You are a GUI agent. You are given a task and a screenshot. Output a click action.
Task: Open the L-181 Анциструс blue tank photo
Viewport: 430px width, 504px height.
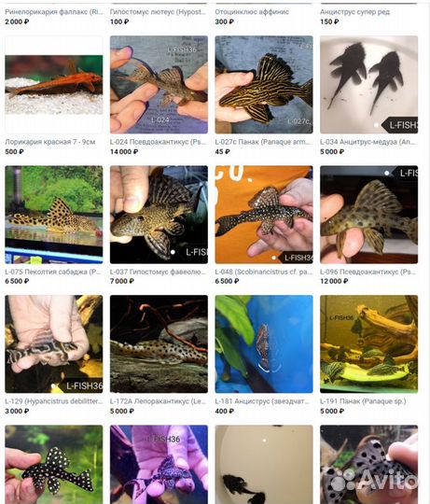click(264, 344)
